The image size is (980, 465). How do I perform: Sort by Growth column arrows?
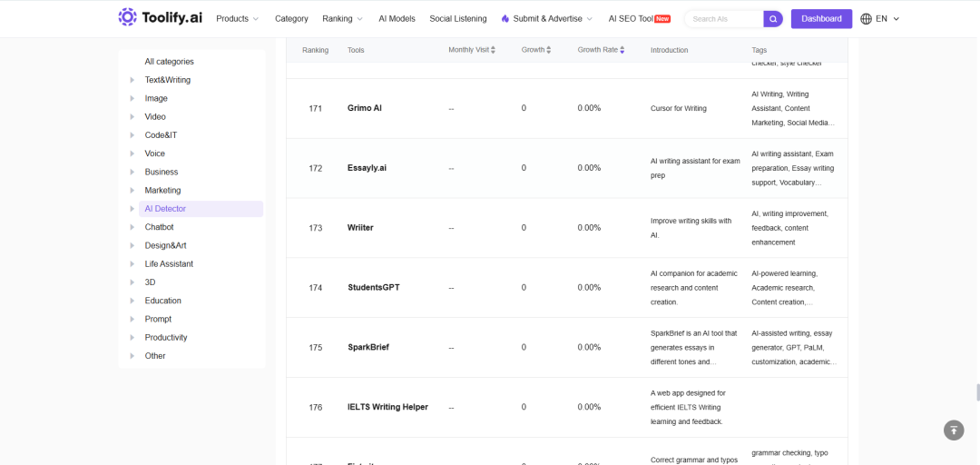pyautogui.click(x=549, y=50)
